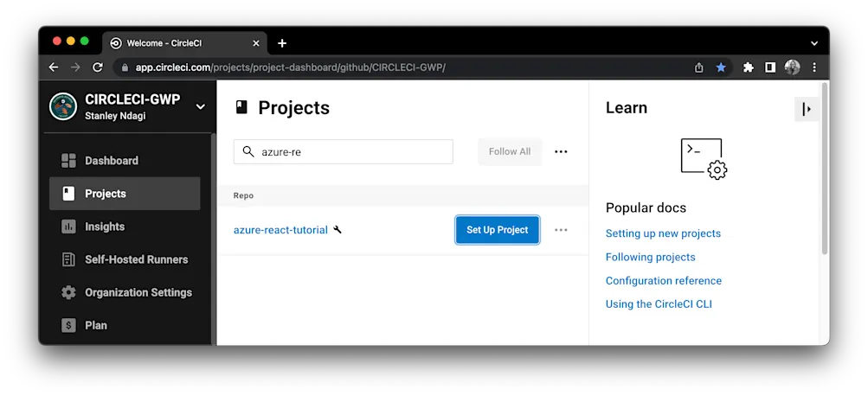868x396 pixels.
Task: Click the bookmark star icon
Action: tap(721, 67)
